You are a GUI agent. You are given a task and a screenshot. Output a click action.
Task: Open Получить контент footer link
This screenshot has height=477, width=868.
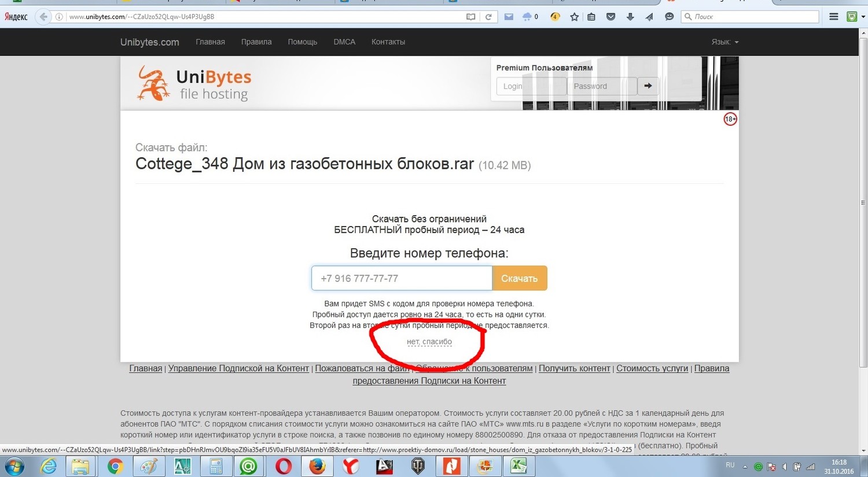tap(575, 368)
